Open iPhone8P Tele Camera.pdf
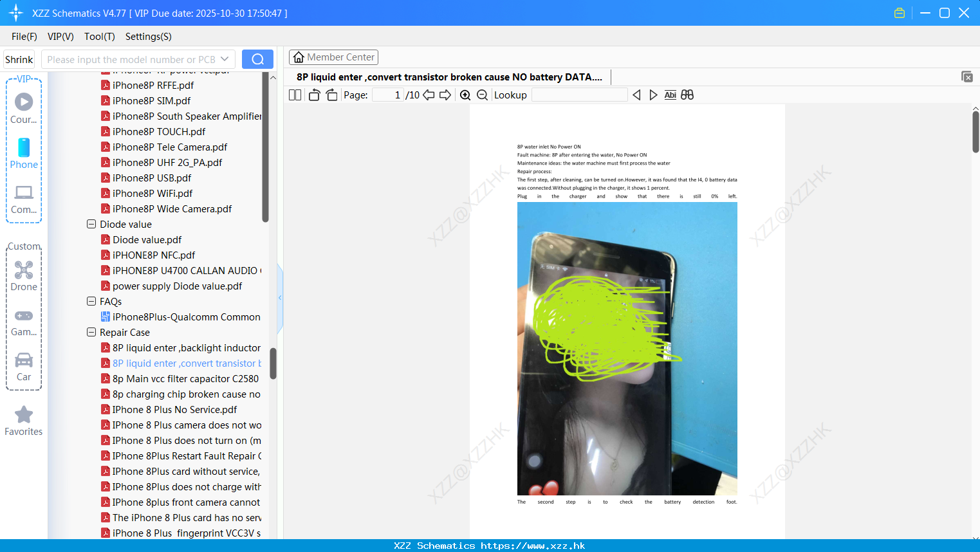Image resolution: width=980 pixels, height=552 pixels. 170,147
